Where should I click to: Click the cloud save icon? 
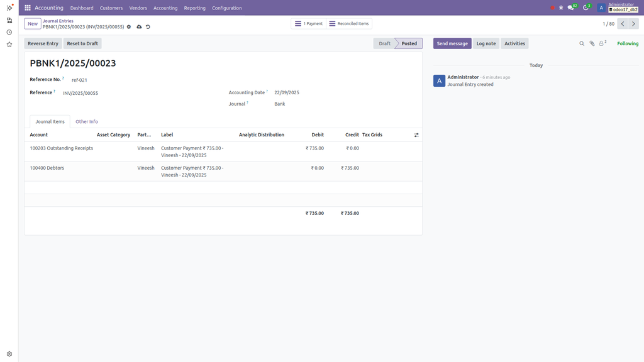[139, 27]
